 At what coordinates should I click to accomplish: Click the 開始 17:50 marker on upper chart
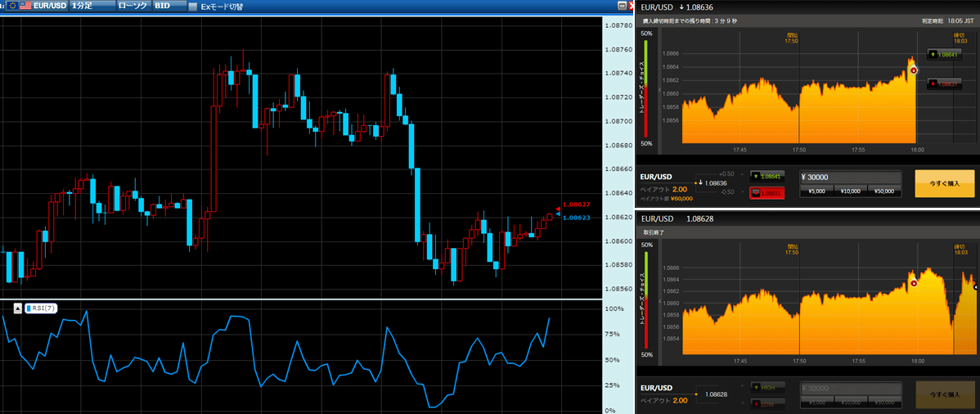(x=792, y=38)
